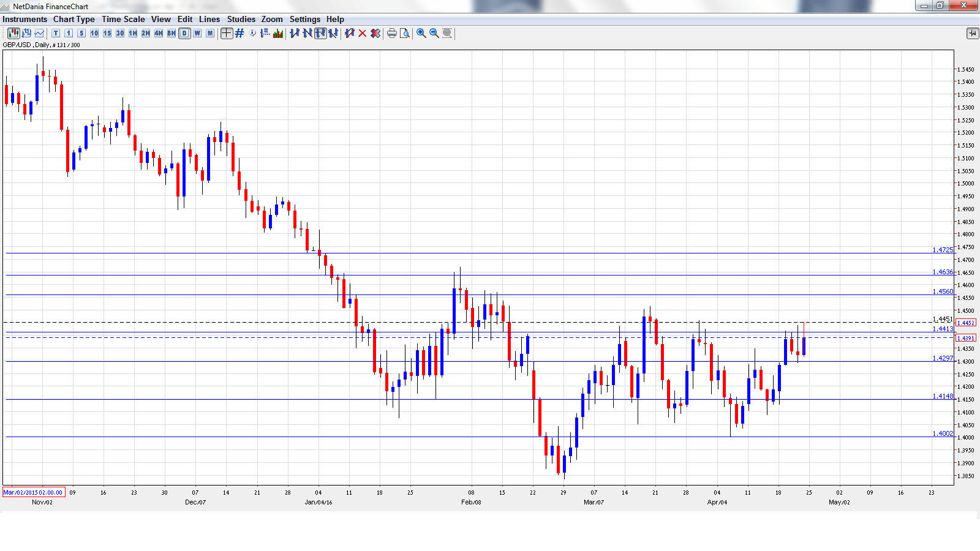Expand the Chart Type menu
This screenshot has width=980, height=551.
[x=73, y=19]
